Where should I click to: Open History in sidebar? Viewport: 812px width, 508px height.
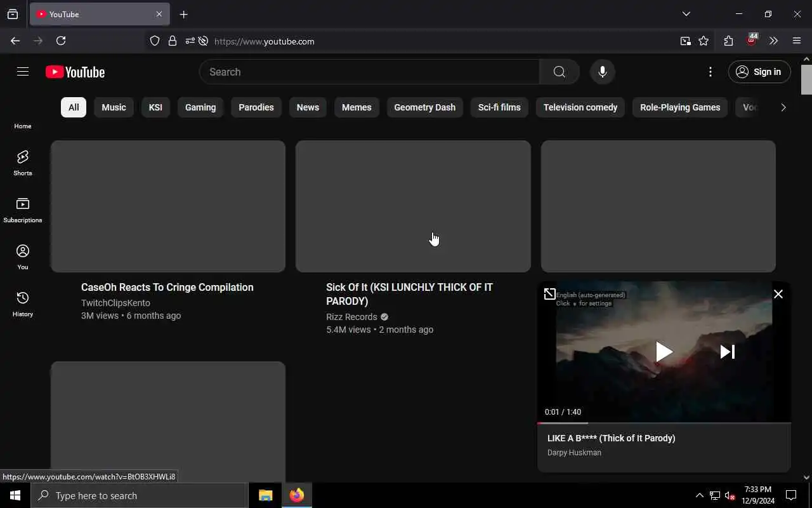tap(23, 304)
